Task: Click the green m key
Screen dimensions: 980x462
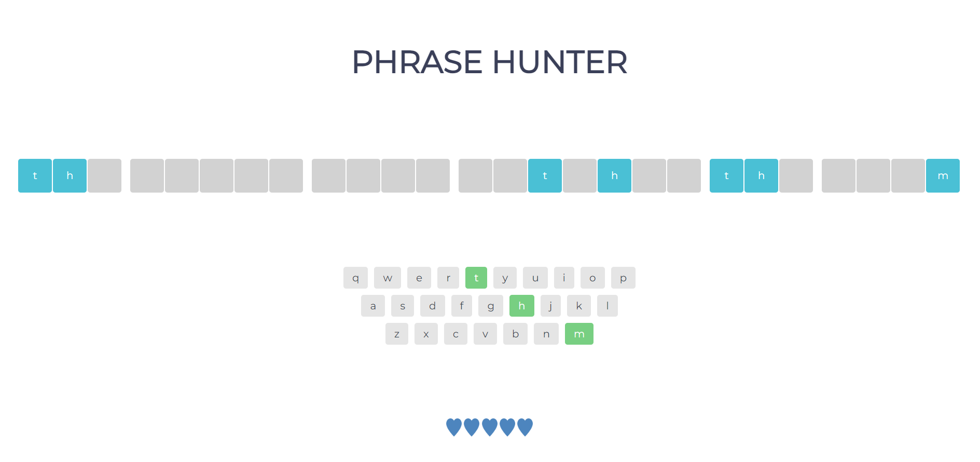Action: tap(579, 334)
